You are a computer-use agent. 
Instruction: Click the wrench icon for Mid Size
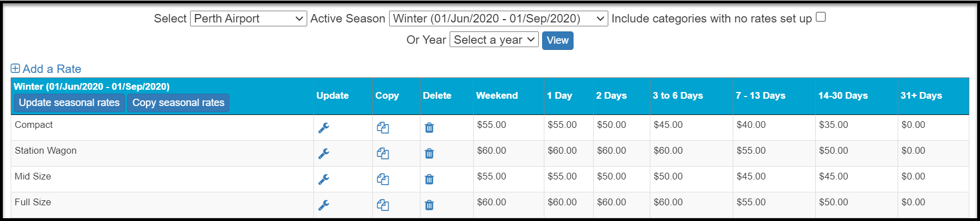[x=323, y=179]
